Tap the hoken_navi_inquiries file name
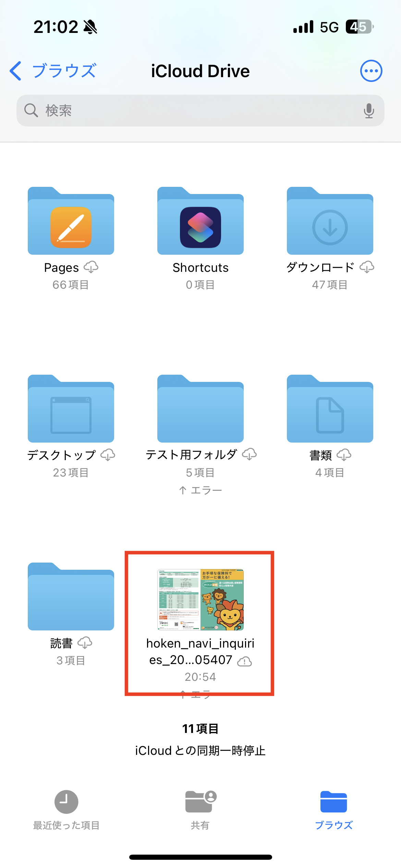The height and width of the screenshot is (868, 401). (x=200, y=652)
